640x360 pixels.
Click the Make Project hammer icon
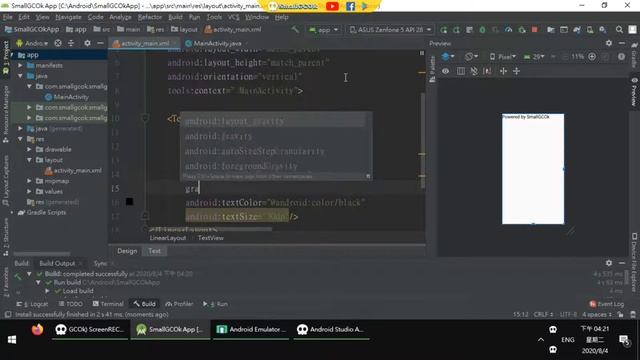tap(295, 29)
